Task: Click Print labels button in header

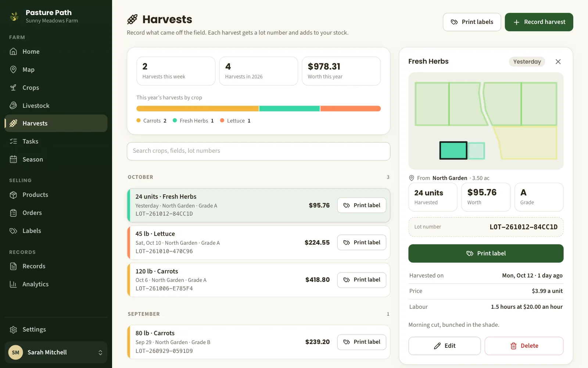Action: [472, 22]
